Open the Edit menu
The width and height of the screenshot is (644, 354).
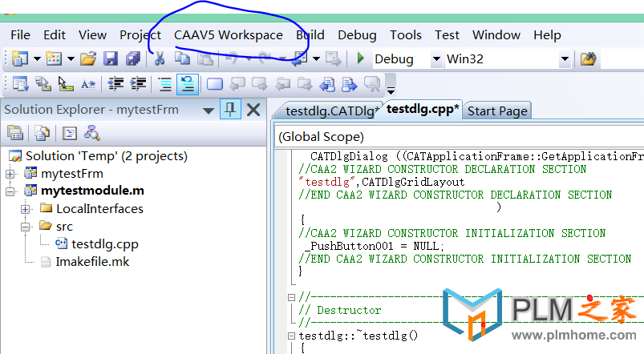click(55, 35)
